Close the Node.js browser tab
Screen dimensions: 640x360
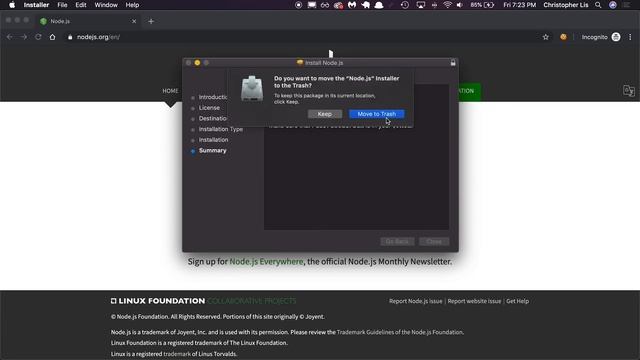point(134,21)
